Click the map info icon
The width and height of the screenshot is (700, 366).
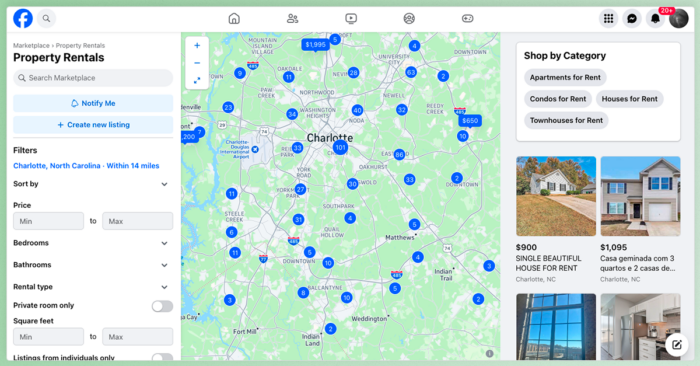[490, 354]
